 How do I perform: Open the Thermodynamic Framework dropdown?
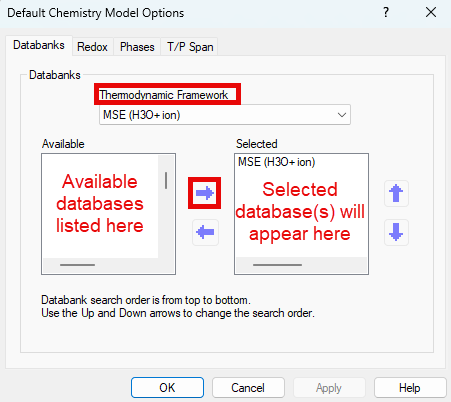tap(225, 115)
